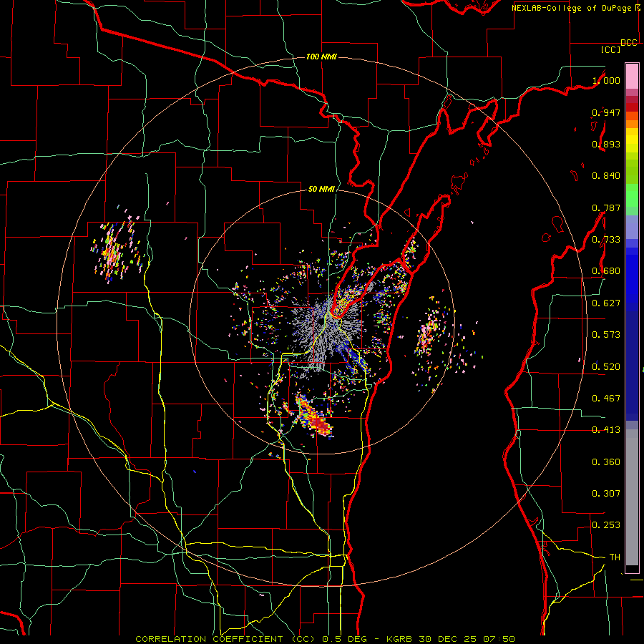This screenshot has width=644, height=644.
Task: Click the [CC] legend heading
Action: (x=610, y=49)
